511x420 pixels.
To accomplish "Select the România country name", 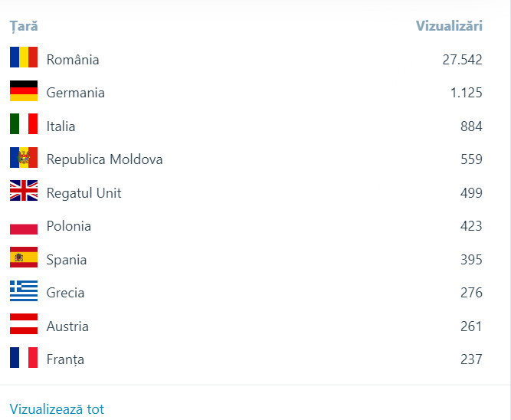I will coord(73,60).
